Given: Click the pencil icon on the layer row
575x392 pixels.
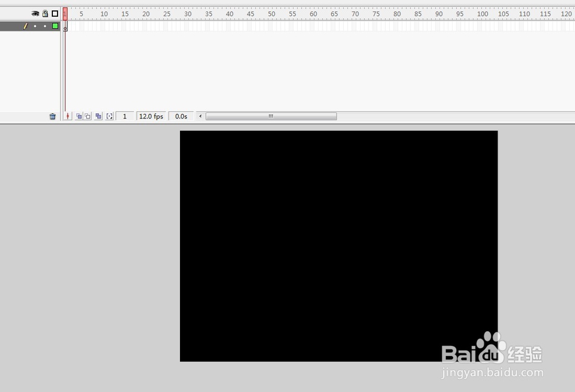Looking at the screenshot, I should [x=25, y=26].
